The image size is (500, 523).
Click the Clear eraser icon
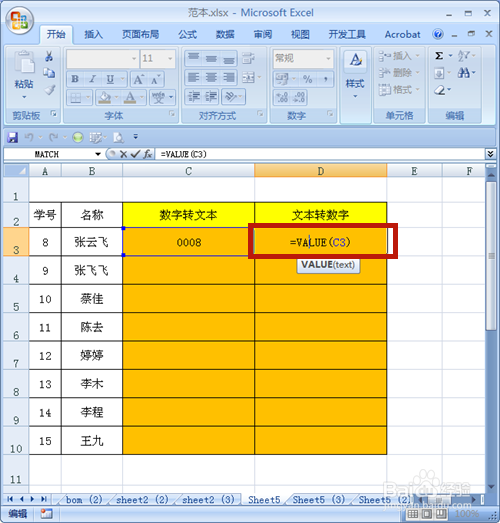click(440, 89)
